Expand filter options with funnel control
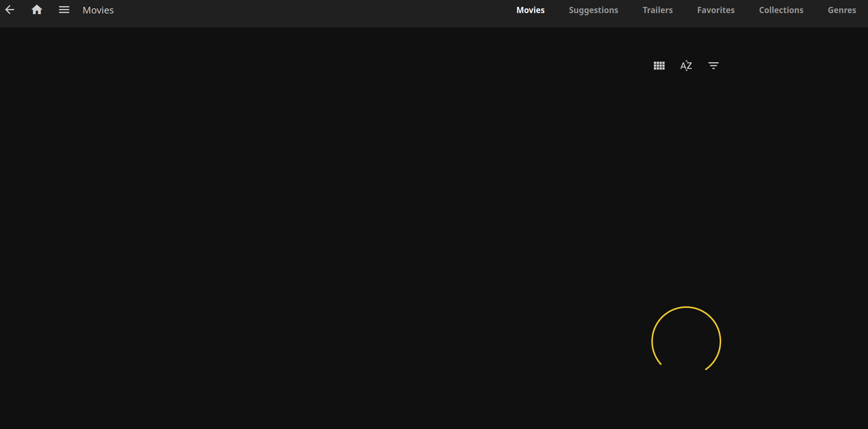 coord(713,65)
